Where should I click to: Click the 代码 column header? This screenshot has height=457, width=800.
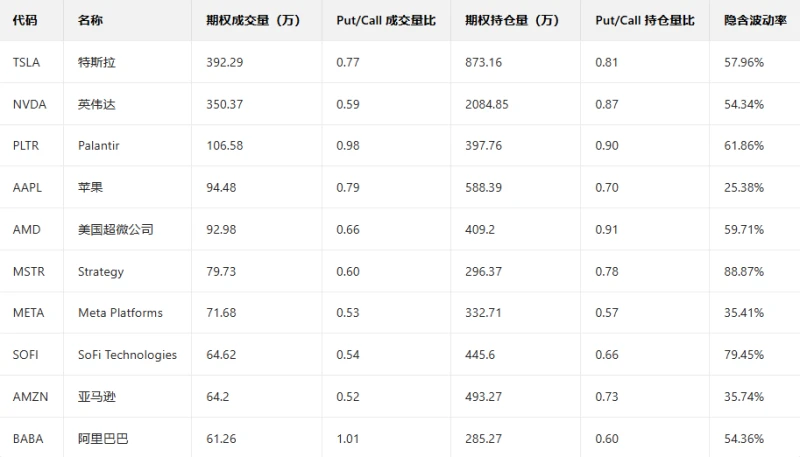[25, 20]
